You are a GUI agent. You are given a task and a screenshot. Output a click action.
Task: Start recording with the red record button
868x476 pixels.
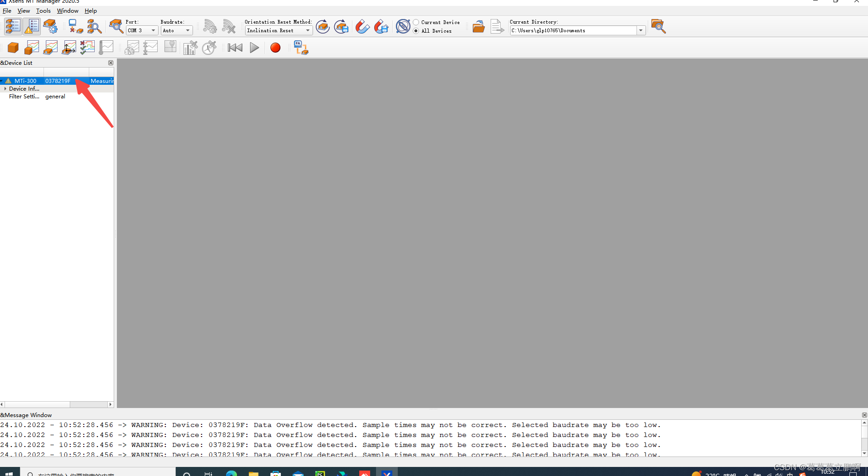[x=275, y=48]
